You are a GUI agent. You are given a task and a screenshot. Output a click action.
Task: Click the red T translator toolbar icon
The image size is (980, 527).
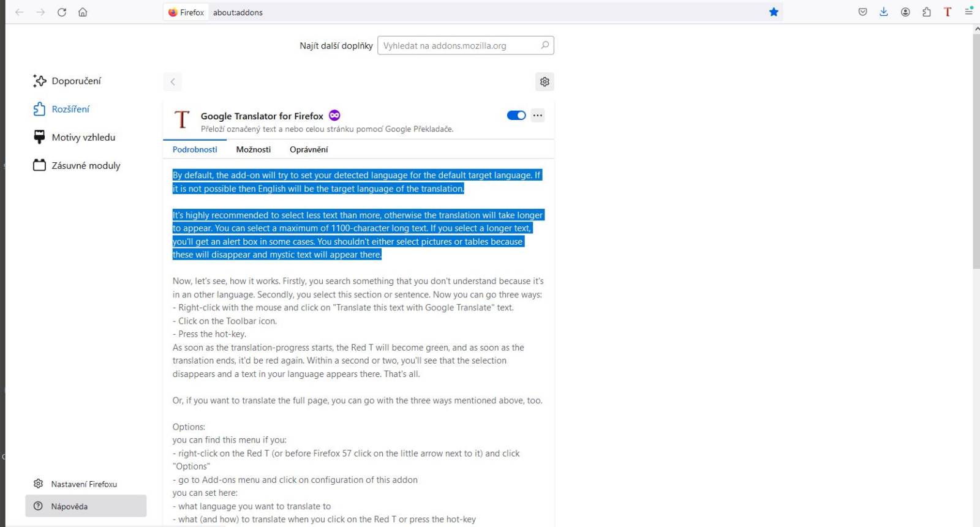coord(948,12)
